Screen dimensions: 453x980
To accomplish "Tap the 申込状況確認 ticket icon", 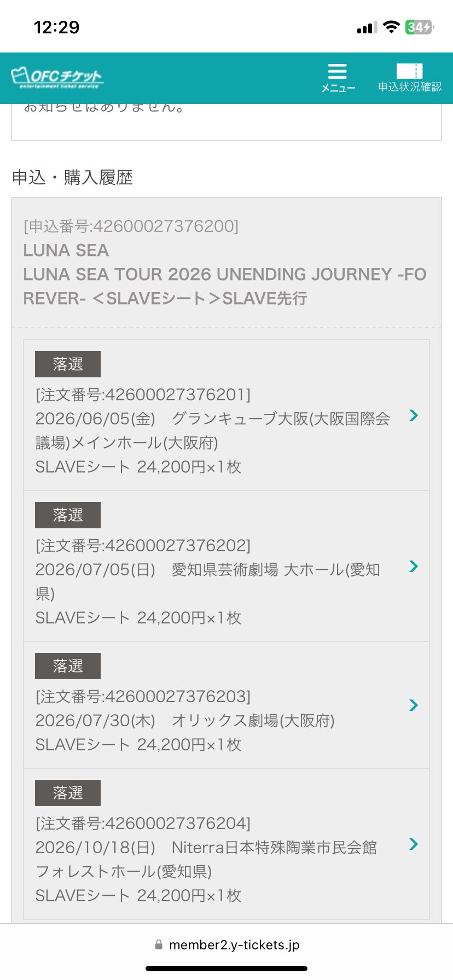I will coord(409,78).
